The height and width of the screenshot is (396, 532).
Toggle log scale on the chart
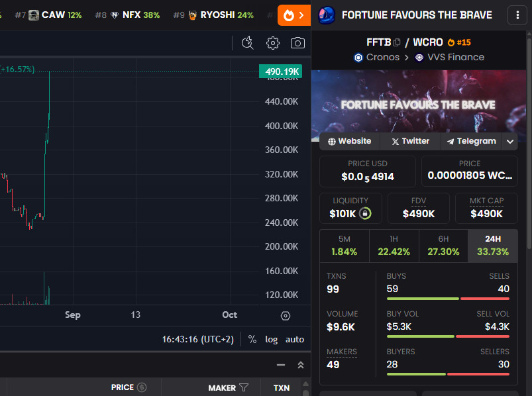[x=272, y=339]
